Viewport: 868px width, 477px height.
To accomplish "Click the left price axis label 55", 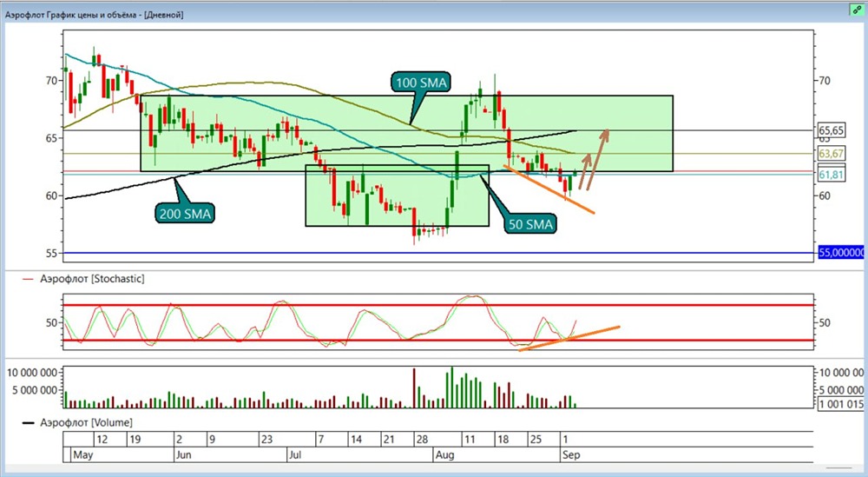I will tap(51, 253).
